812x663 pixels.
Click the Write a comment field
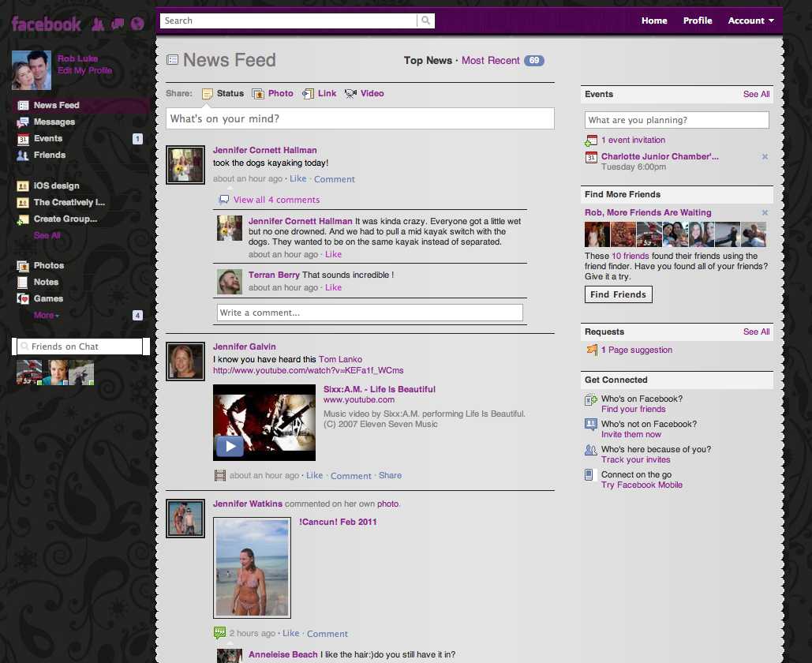pyautogui.click(x=370, y=313)
